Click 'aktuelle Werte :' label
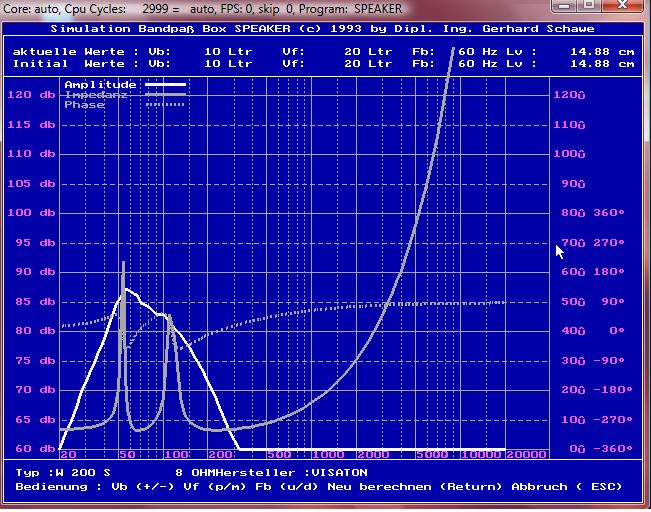 click(76, 52)
